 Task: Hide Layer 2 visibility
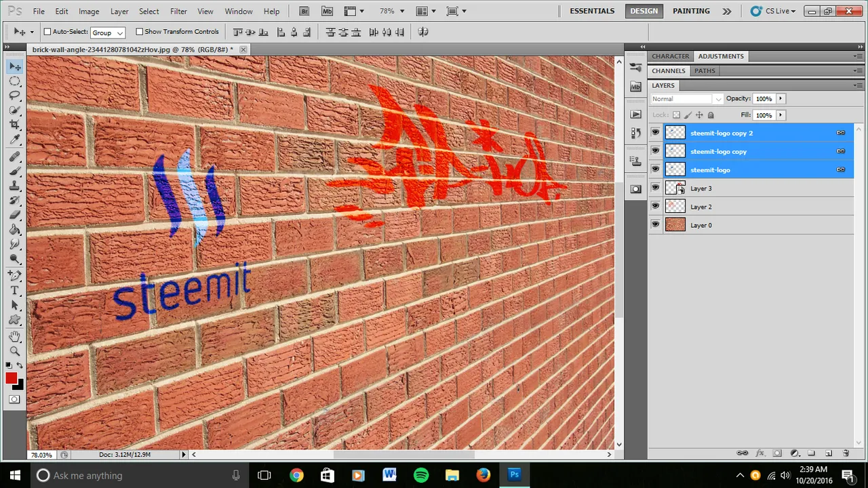(655, 206)
